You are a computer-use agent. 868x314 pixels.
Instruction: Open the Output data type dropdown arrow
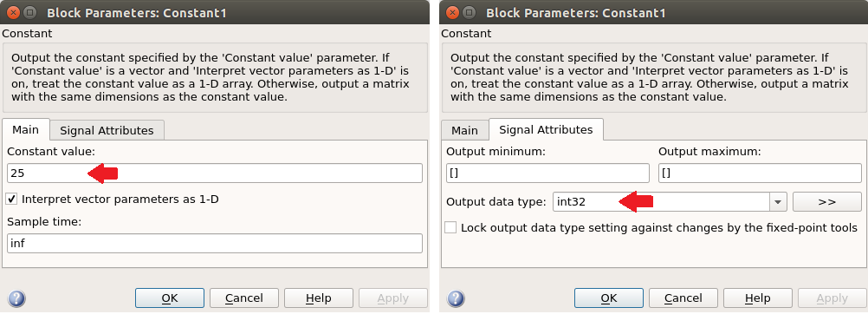click(x=778, y=202)
